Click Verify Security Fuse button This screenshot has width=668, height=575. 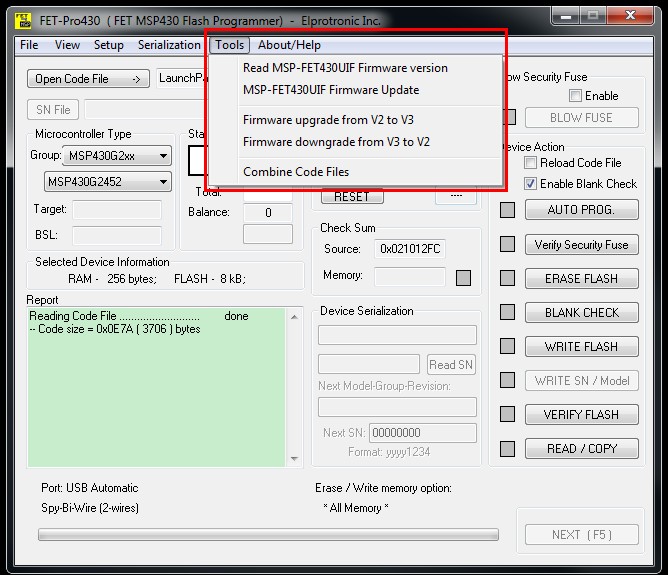(x=582, y=244)
